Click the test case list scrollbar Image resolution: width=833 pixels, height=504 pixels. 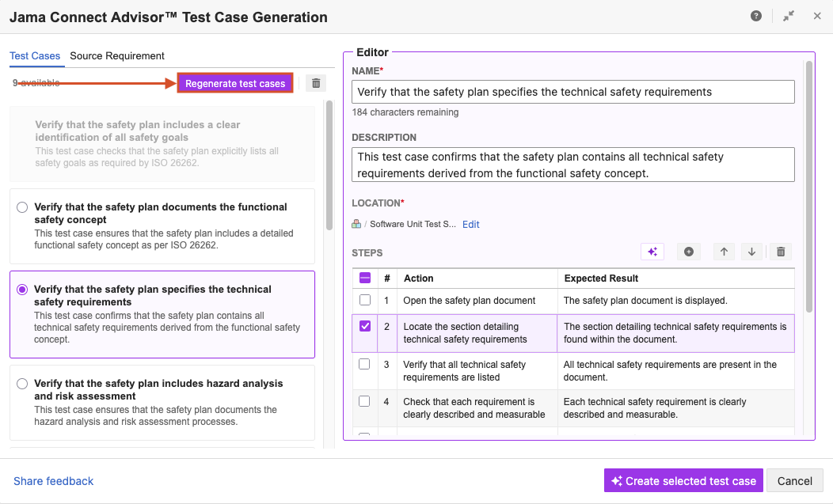coord(329,165)
